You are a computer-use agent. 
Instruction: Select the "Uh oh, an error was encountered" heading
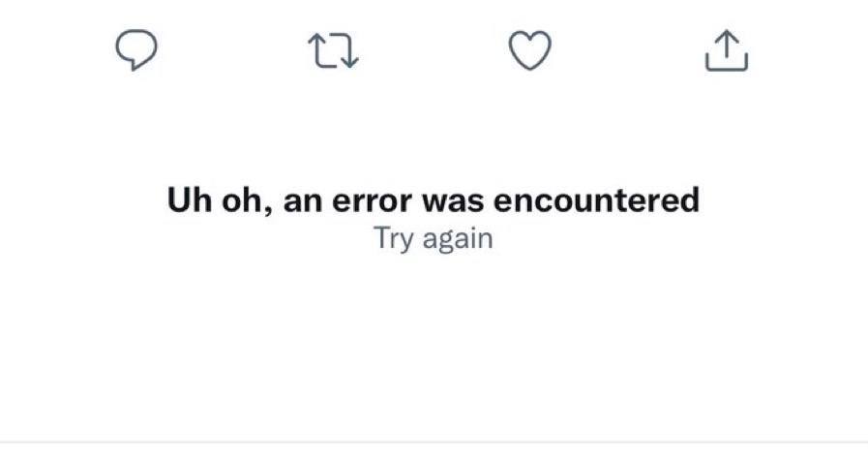(x=433, y=200)
